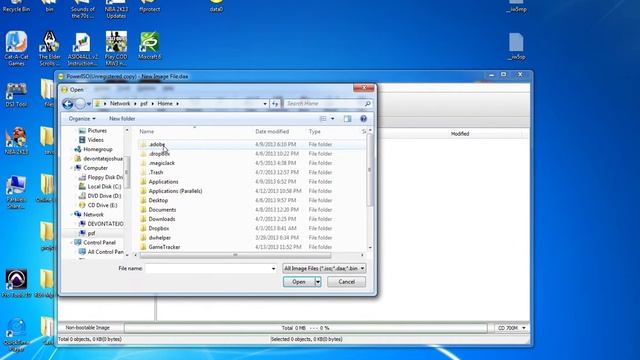Click the Back arrow in Open dialog
This screenshot has width=640, height=360.
pyautogui.click(x=68, y=104)
